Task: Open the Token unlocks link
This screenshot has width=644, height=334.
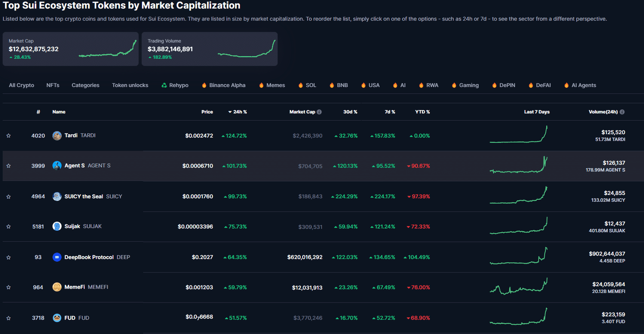Action: 130,85
